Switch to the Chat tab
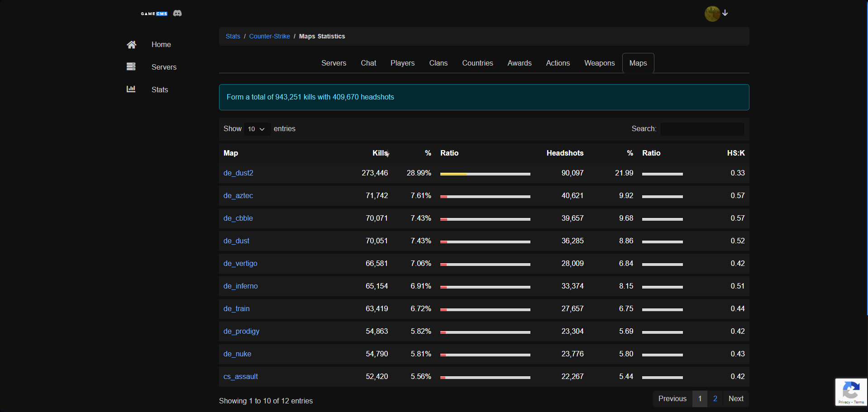The height and width of the screenshot is (412, 868). coord(368,63)
